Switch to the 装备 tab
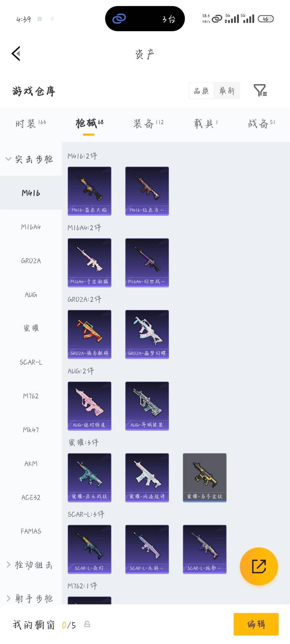Image resolution: width=290 pixels, height=644 pixels. [x=148, y=123]
